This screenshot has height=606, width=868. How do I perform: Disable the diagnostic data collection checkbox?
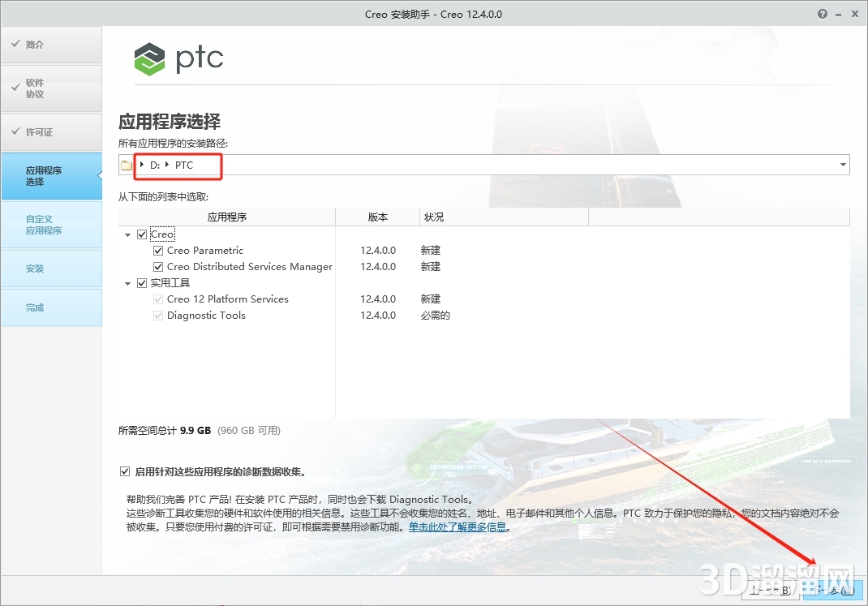125,470
